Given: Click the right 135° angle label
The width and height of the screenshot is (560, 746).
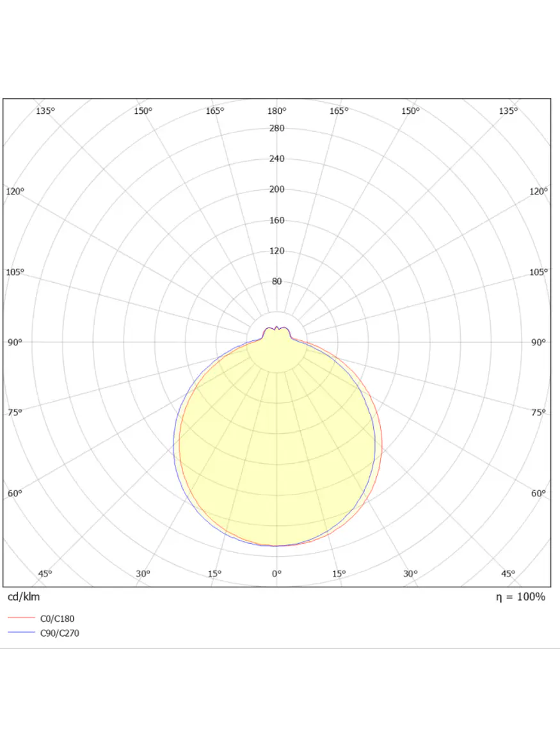Looking at the screenshot, I should pyautogui.click(x=508, y=111).
